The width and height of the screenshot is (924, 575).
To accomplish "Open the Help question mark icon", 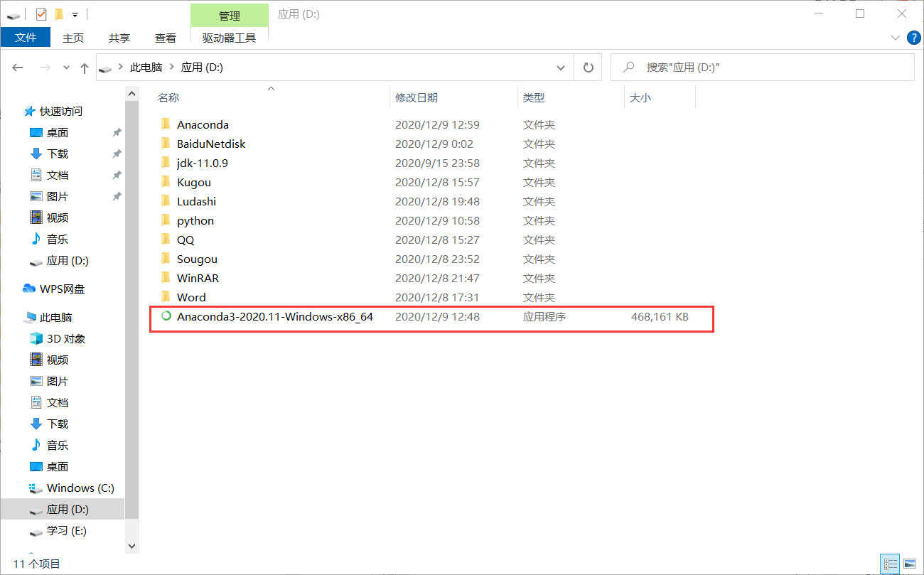I will (914, 37).
